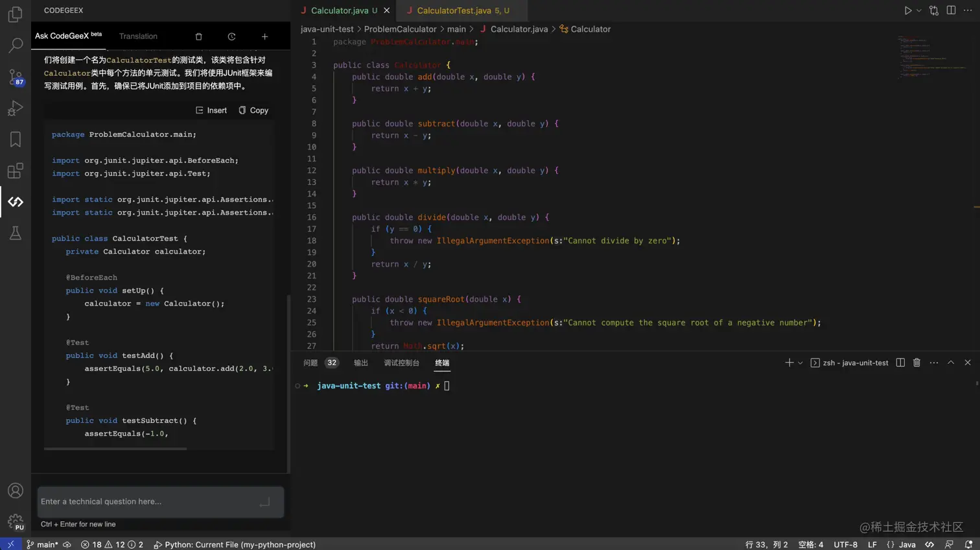The width and height of the screenshot is (980, 550).
Task: Close the terminal panel
Action: pyautogui.click(x=968, y=363)
